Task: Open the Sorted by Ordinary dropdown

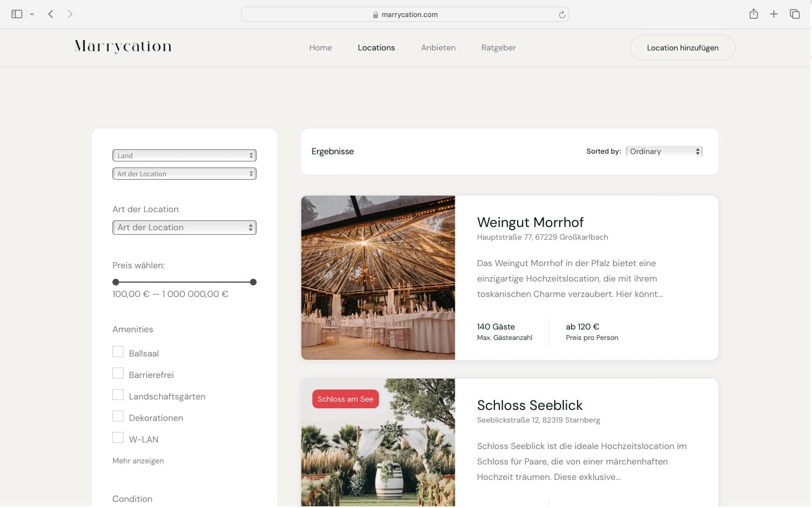Action: [x=664, y=152]
